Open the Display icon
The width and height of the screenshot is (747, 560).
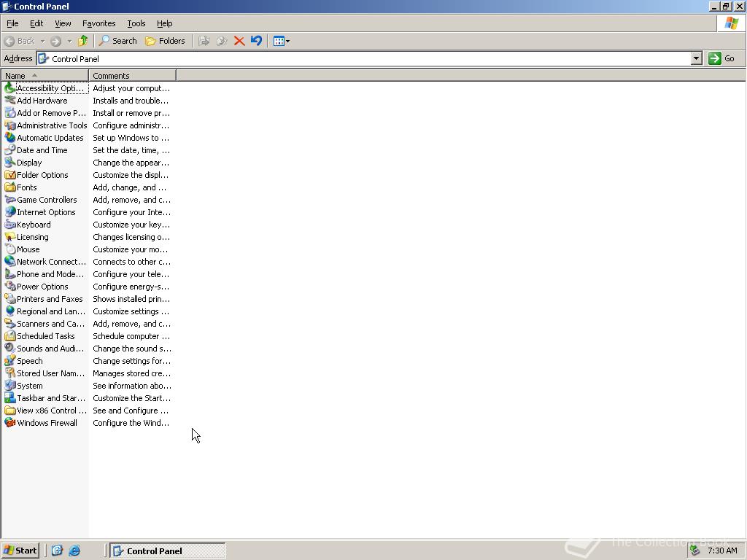[x=10, y=163]
